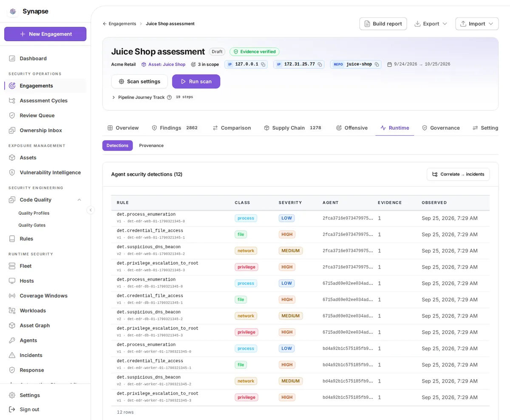Open the Import dropdown
The image size is (510, 420).
point(477,24)
